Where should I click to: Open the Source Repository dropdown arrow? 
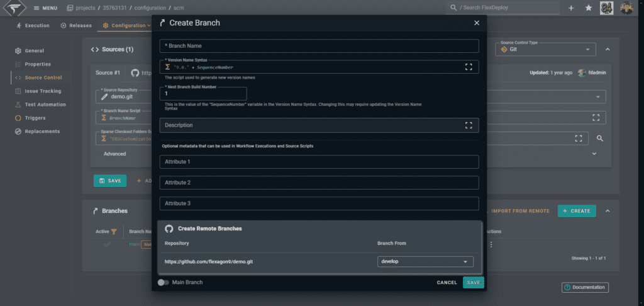[597, 97]
